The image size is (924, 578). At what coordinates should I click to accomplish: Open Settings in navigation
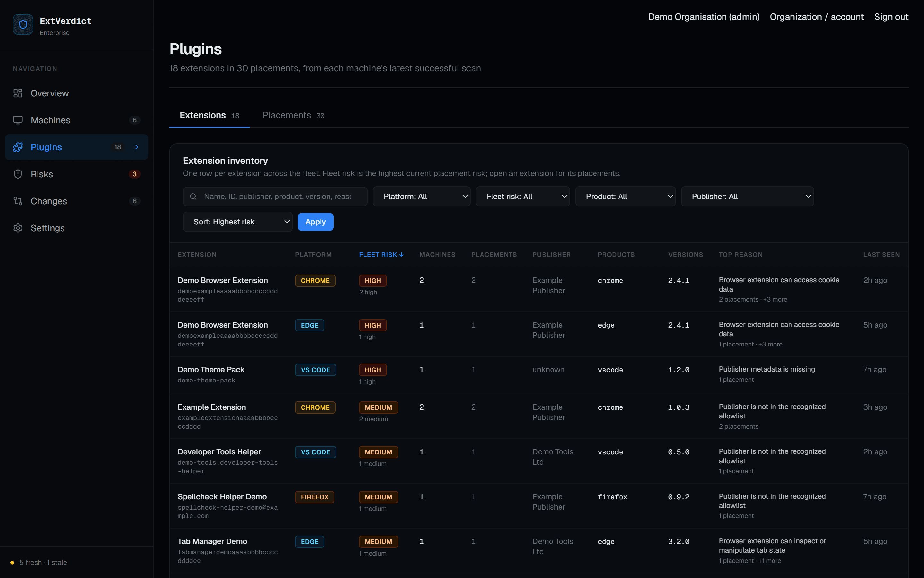[77, 228]
